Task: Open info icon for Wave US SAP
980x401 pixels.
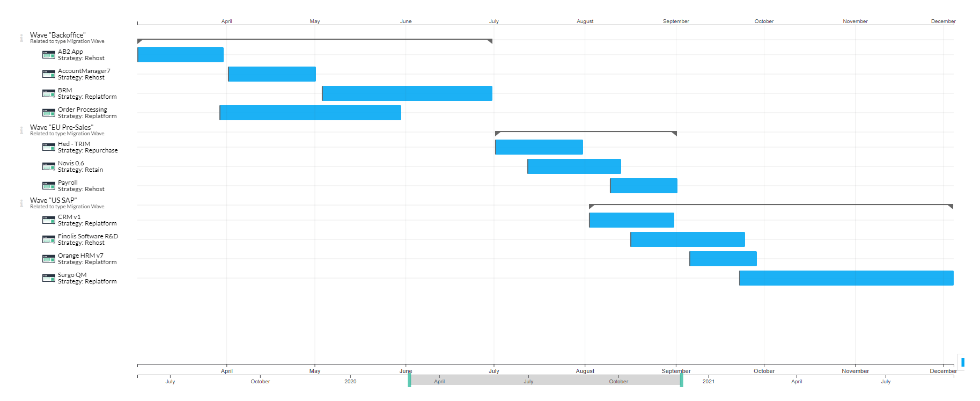Action: (21, 203)
